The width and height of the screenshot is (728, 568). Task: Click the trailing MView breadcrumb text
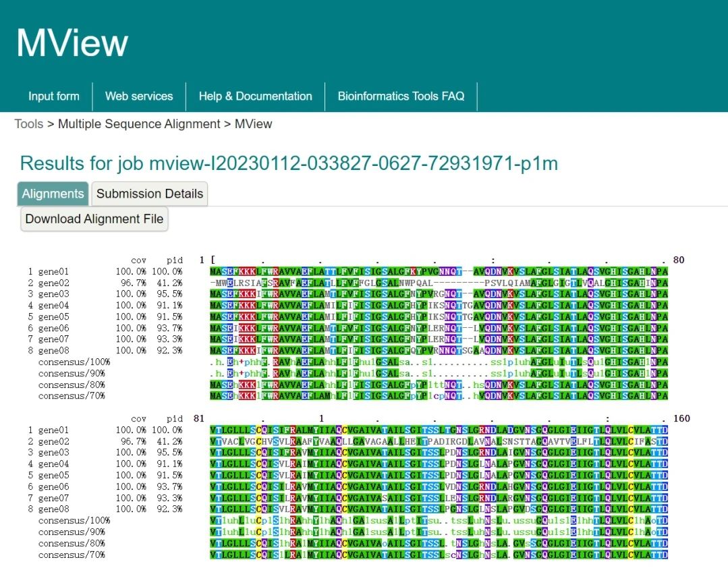tap(253, 124)
